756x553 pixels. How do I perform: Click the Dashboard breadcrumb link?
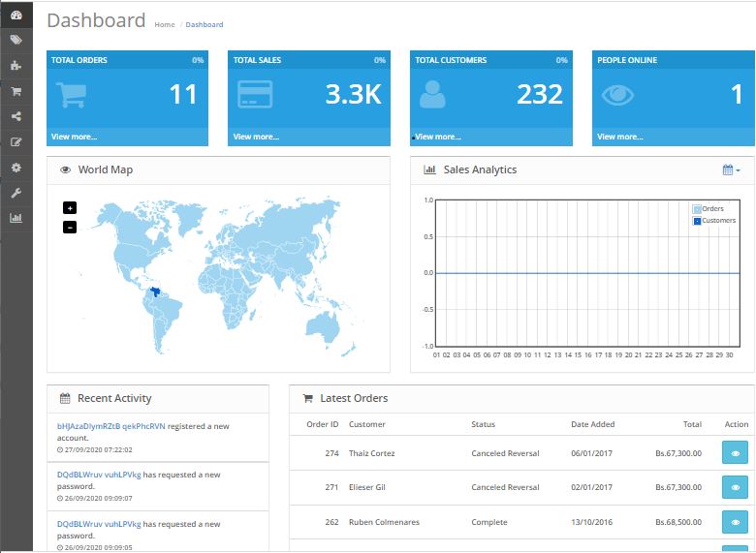[x=205, y=25]
